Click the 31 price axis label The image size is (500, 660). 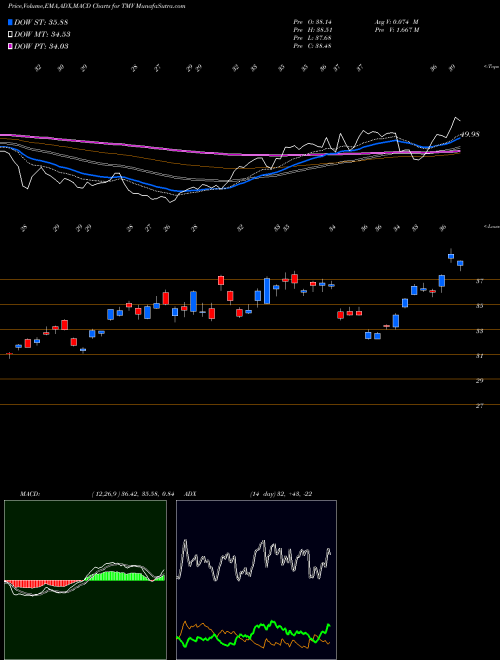click(x=479, y=356)
